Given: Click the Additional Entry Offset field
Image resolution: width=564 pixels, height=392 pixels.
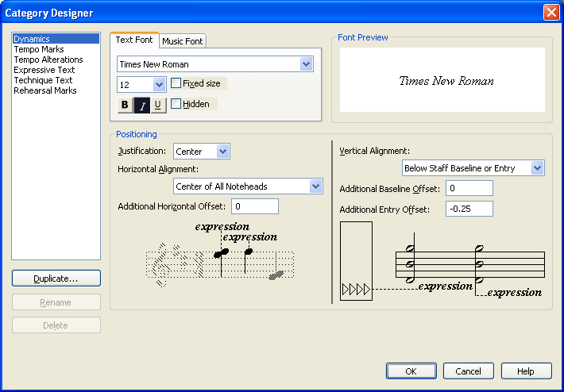Looking at the screenshot, I should [x=469, y=209].
